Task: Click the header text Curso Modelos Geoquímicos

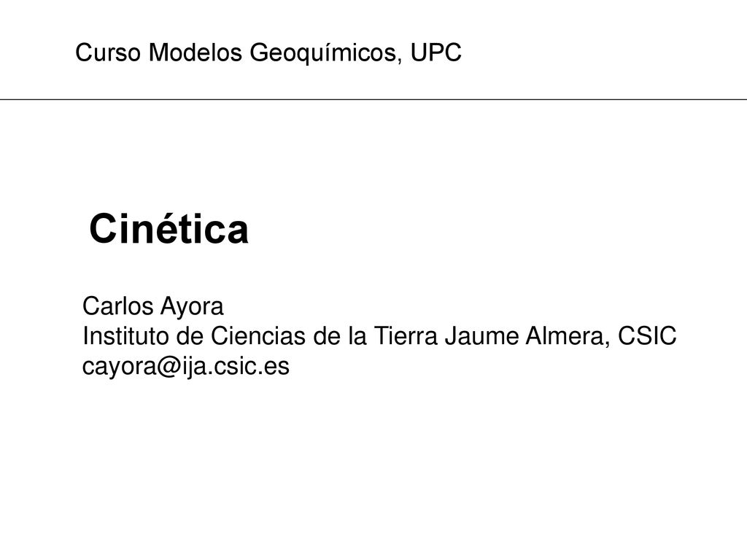Action: 237,52
